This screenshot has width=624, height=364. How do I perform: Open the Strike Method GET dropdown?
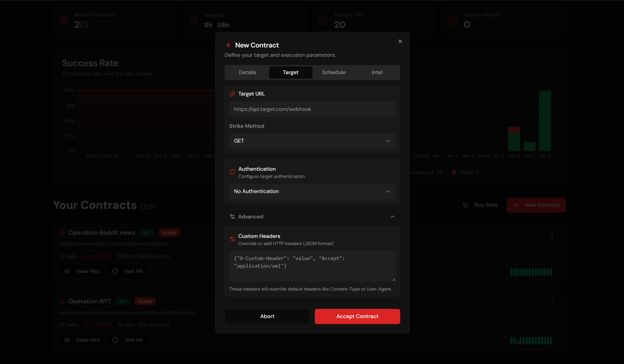(312, 141)
